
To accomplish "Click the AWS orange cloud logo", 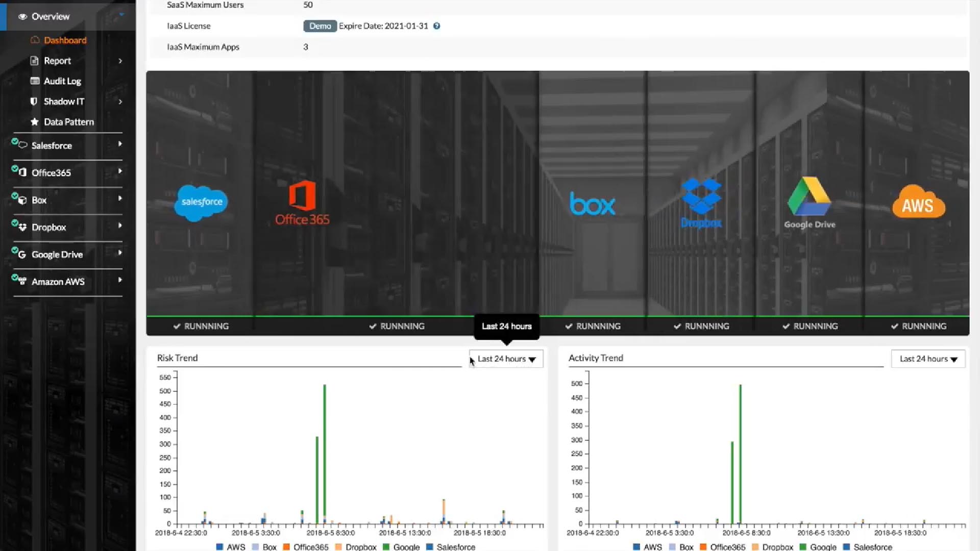I will pos(918,203).
